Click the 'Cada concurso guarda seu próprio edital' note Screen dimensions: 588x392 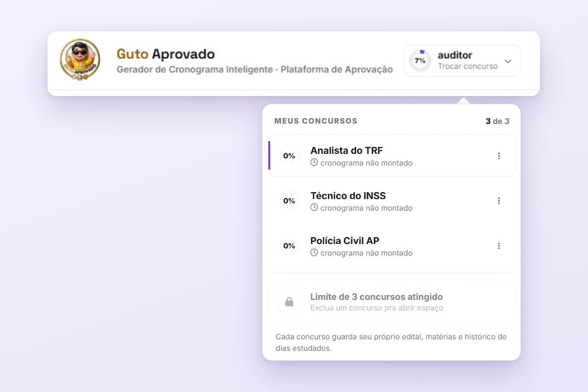coord(391,343)
